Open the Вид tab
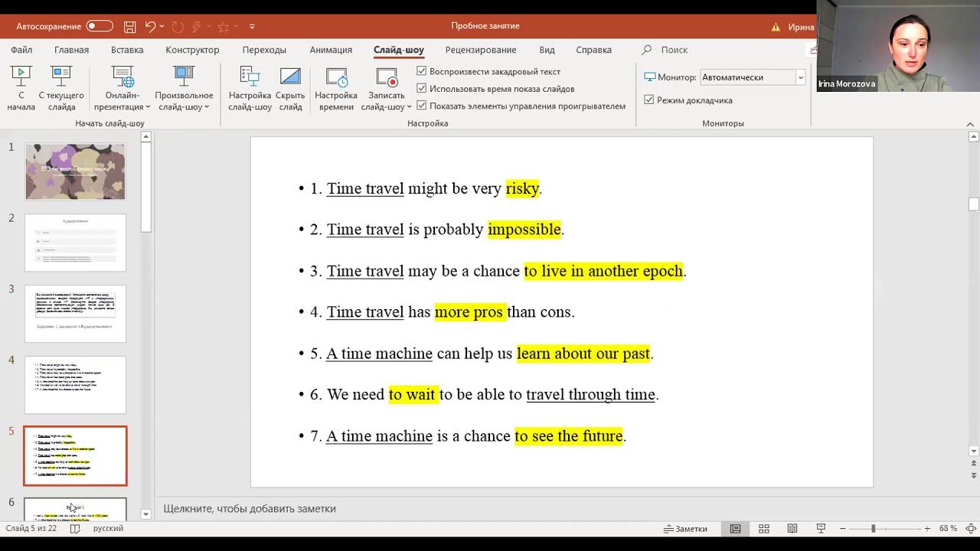Image resolution: width=980 pixels, height=551 pixels. coord(547,50)
